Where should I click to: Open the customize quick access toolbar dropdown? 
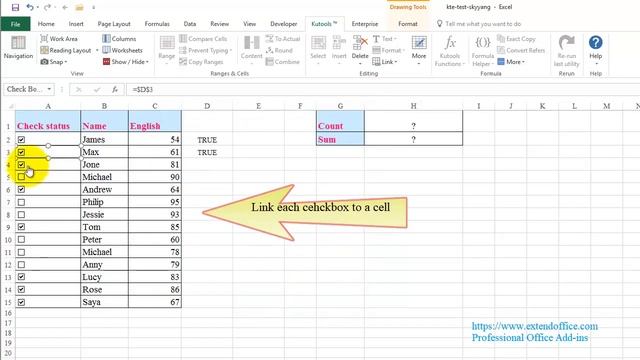[93, 7]
